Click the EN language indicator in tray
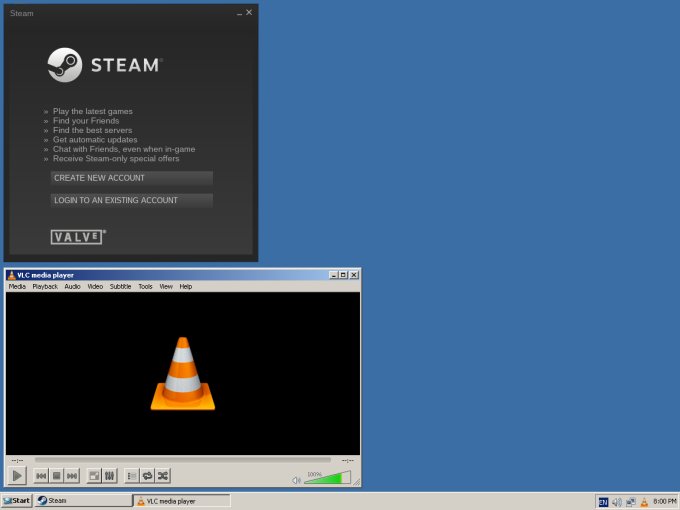This screenshot has height=510, width=680. [603, 501]
